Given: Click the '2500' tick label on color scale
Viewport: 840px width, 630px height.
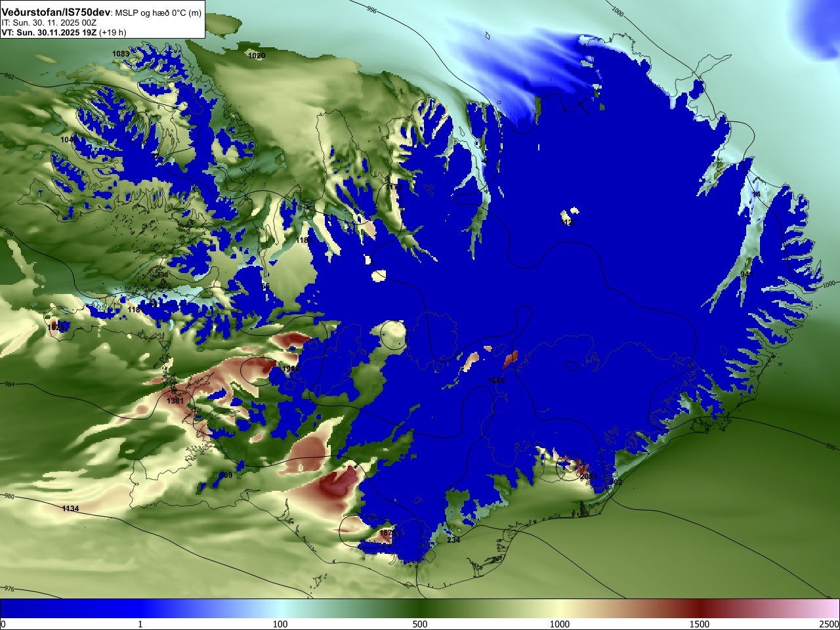Looking at the screenshot, I should coord(829,624).
